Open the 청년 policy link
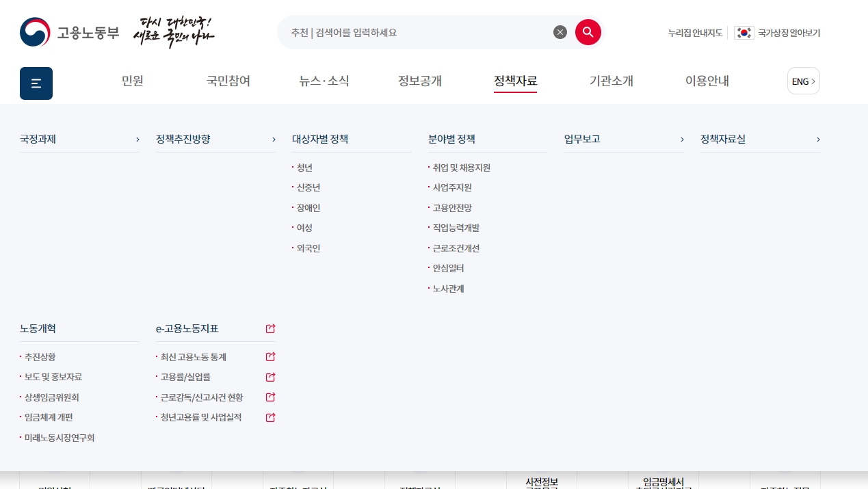 tap(305, 167)
